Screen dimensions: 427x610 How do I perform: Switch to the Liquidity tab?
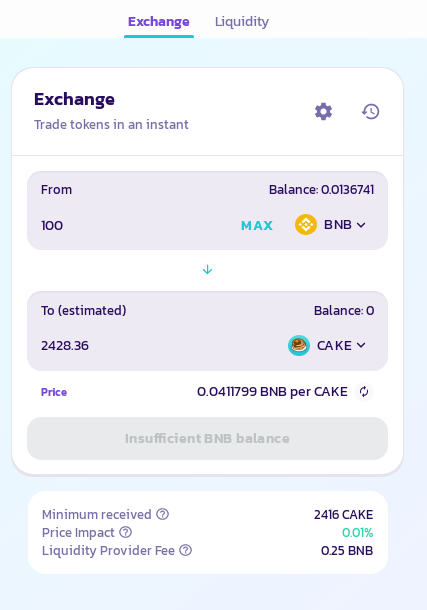click(242, 21)
